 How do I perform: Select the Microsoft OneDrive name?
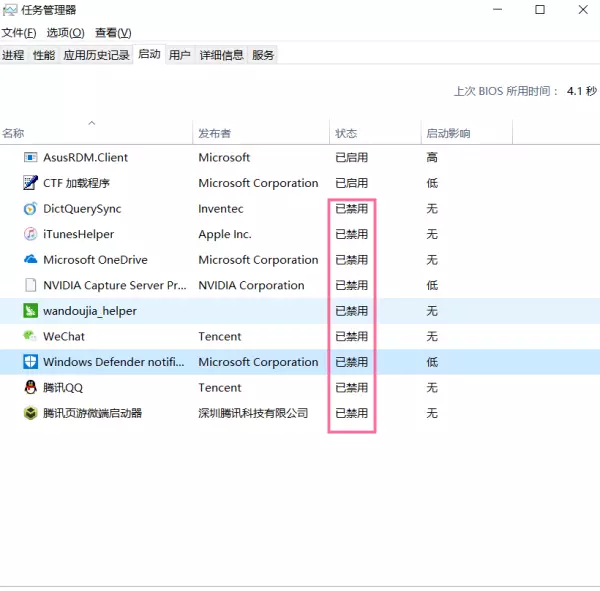click(x=95, y=260)
